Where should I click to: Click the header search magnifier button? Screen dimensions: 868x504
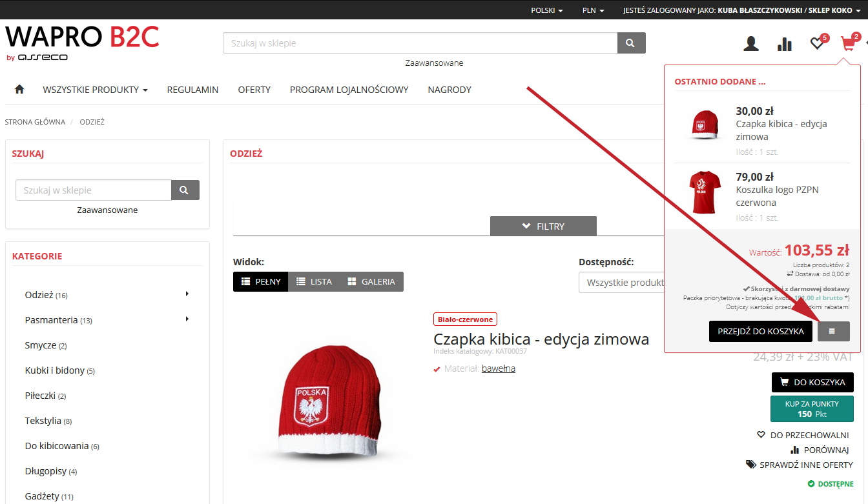point(631,43)
